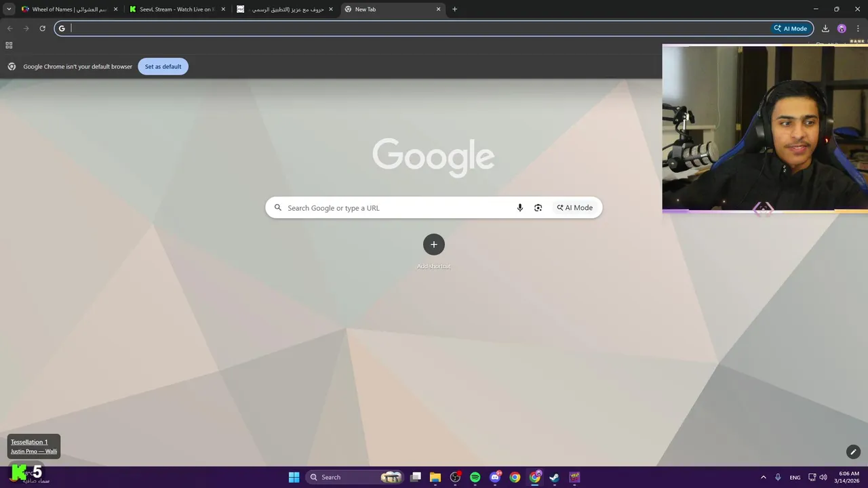Click the microphone tray icon
This screenshot has width=868, height=488.
coord(778,477)
